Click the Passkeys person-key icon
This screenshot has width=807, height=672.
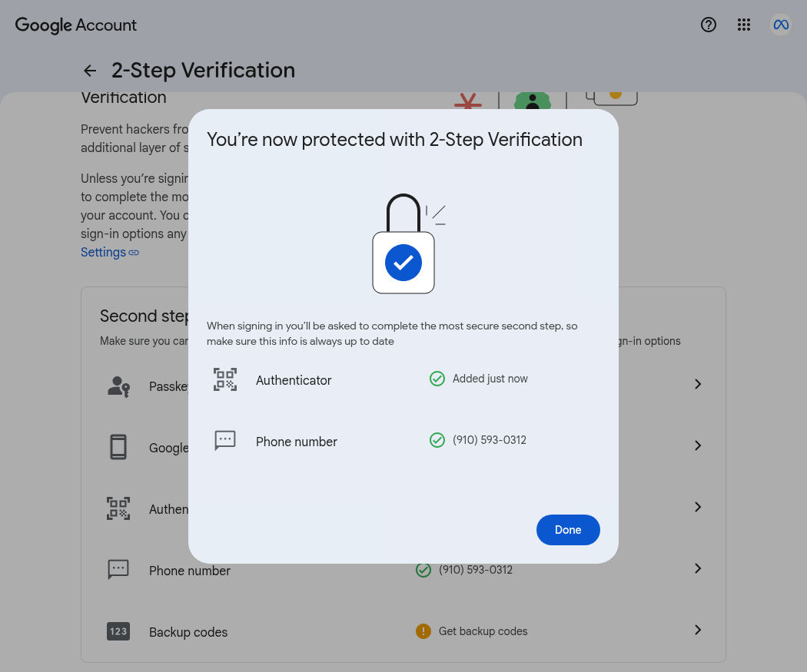118,386
